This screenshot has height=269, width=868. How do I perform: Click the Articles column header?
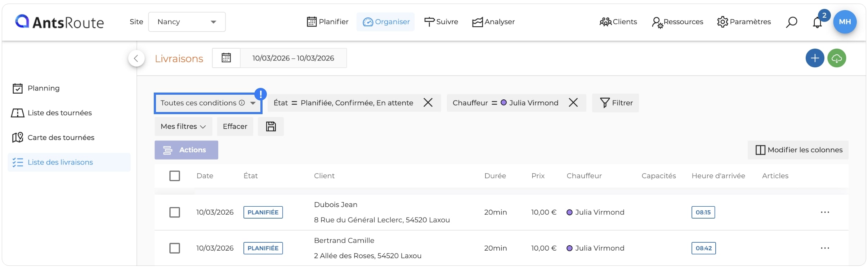775,176
